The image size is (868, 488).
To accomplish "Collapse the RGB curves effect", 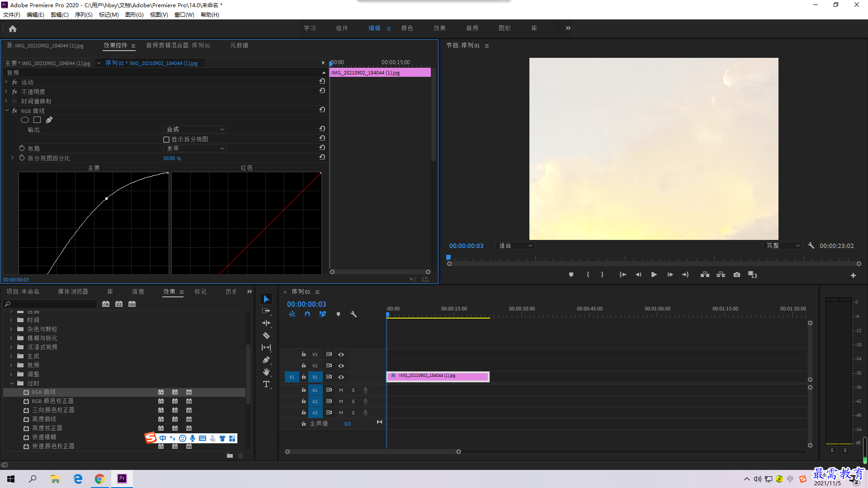I will click(x=7, y=110).
